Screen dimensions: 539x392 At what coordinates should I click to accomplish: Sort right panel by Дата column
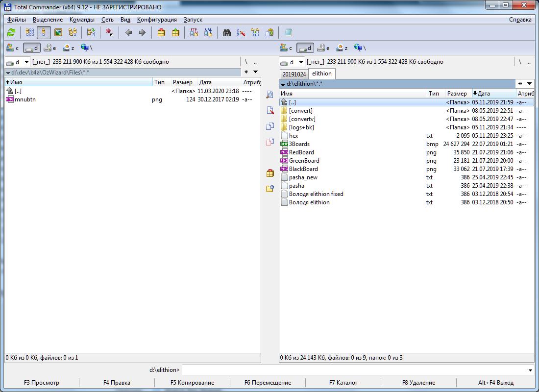(x=493, y=93)
